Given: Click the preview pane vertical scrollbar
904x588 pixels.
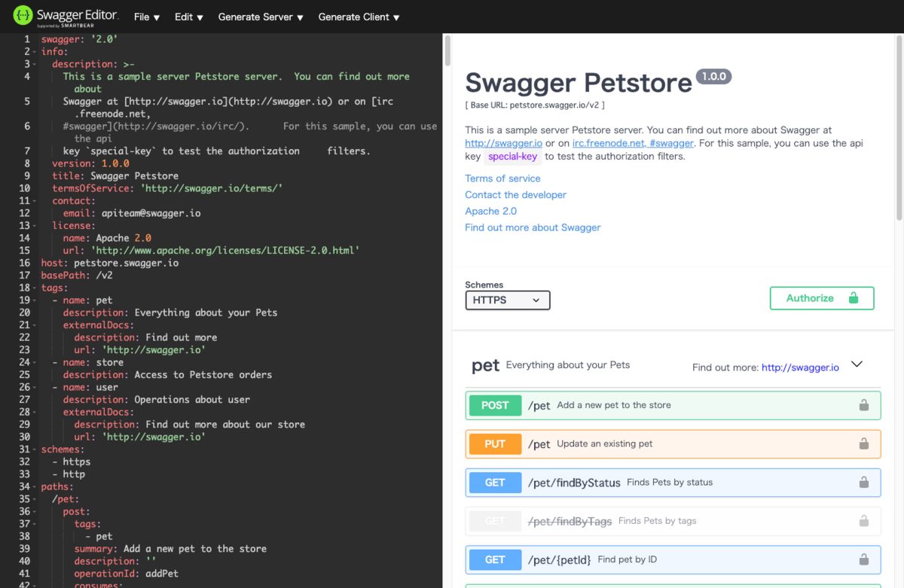Looking at the screenshot, I should 899,128.
